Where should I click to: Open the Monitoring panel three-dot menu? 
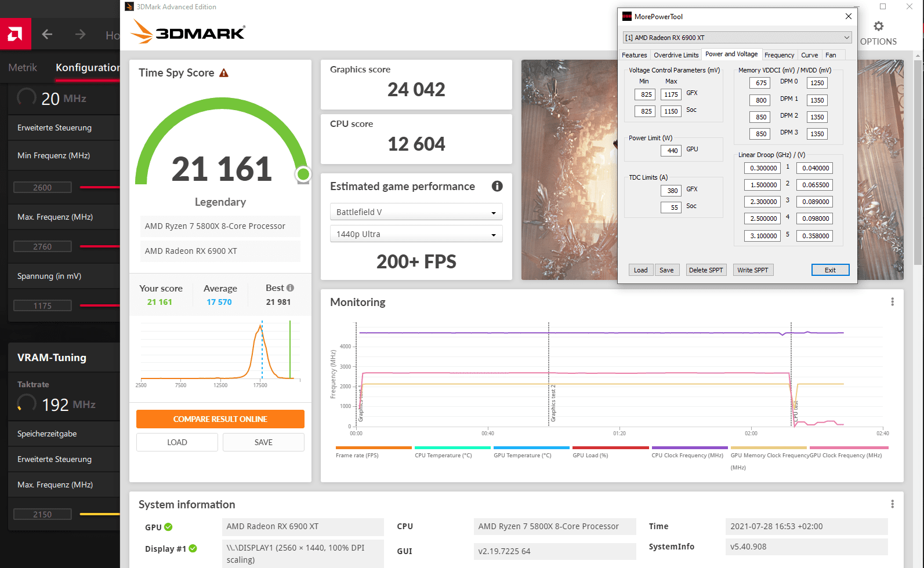click(892, 302)
